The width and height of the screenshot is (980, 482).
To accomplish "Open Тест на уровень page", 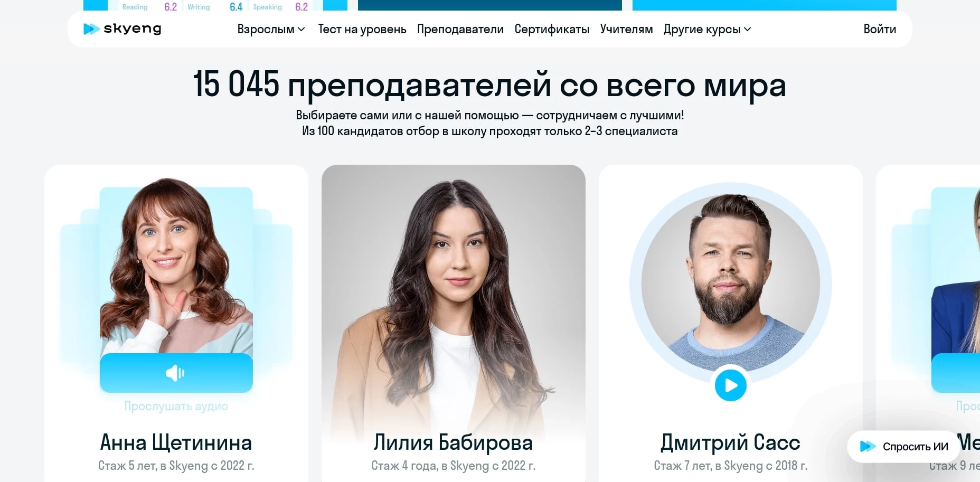I will tap(362, 29).
